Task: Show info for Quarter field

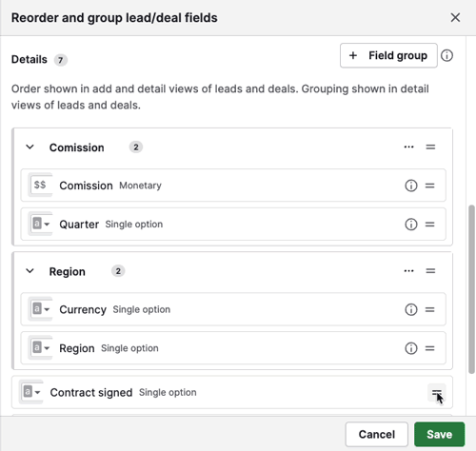Action: click(411, 225)
